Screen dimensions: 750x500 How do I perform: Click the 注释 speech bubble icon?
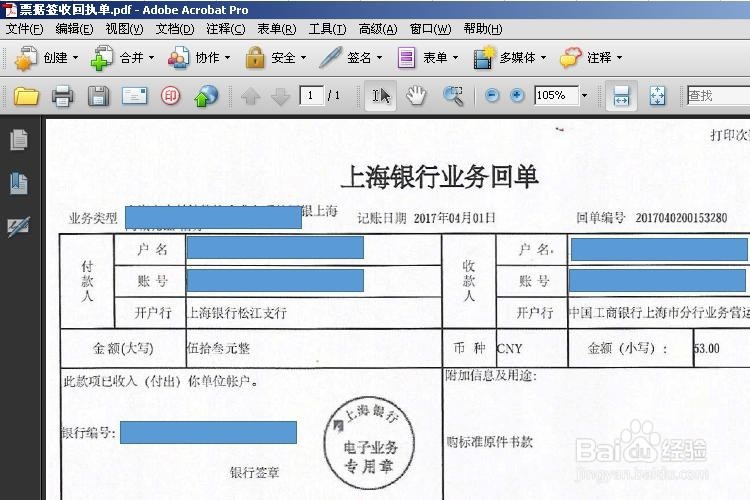coord(571,58)
